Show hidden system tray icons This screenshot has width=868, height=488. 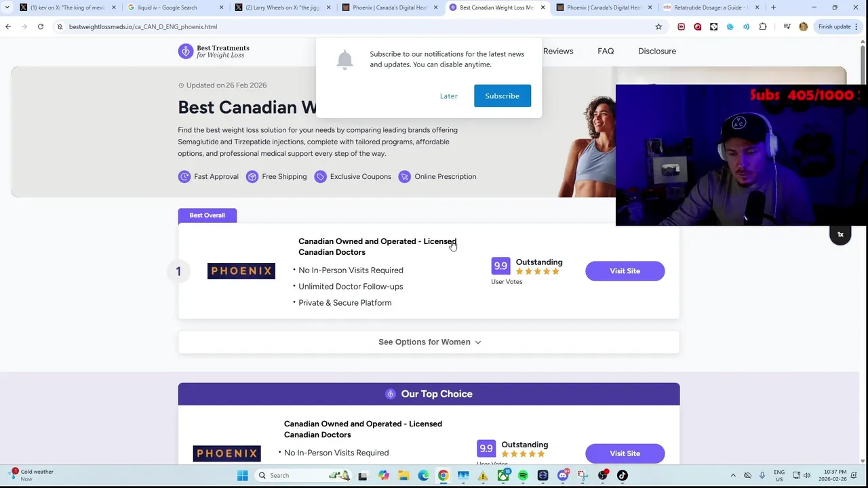[733, 475]
